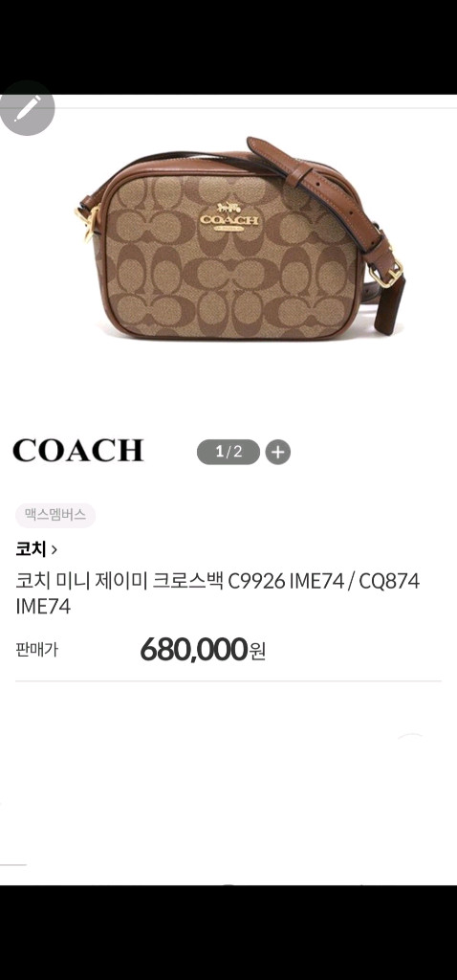Tap the pencil edit icon
This screenshot has width=457, height=980.
[x=27, y=109]
